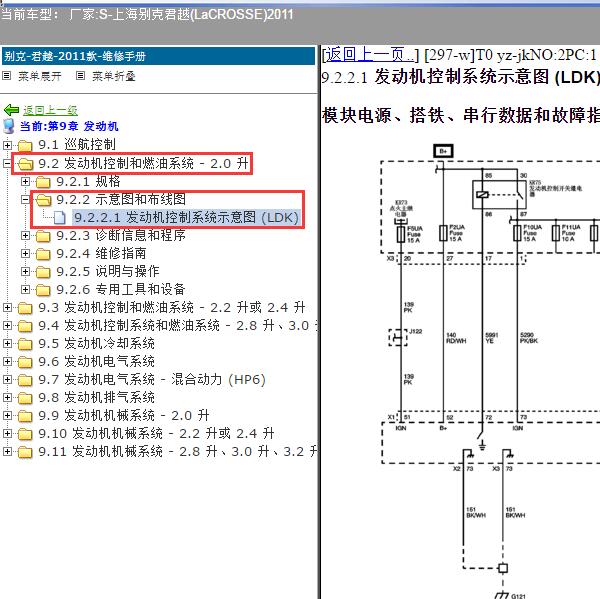Click the 返回上一级 link
This screenshot has height=599, width=600.
(50, 110)
